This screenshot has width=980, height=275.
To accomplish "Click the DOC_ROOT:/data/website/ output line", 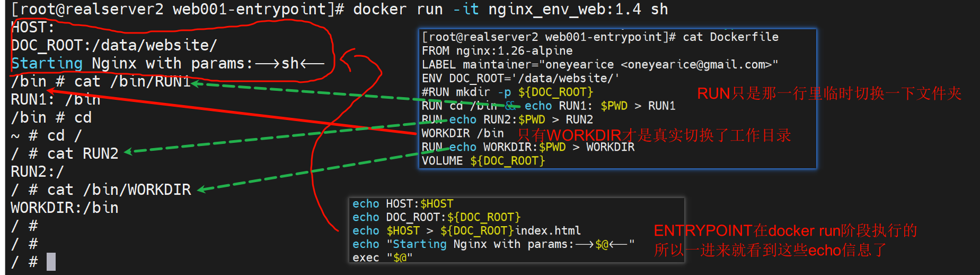I will [x=114, y=45].
